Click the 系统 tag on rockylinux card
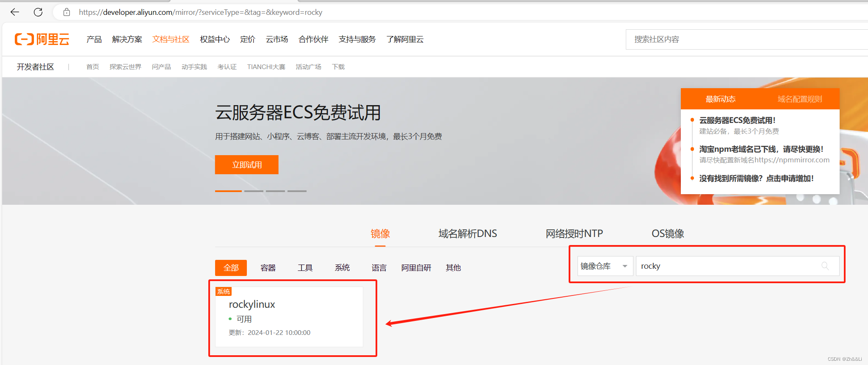Viewport: 868px width, 365px height. click(224, 291)
